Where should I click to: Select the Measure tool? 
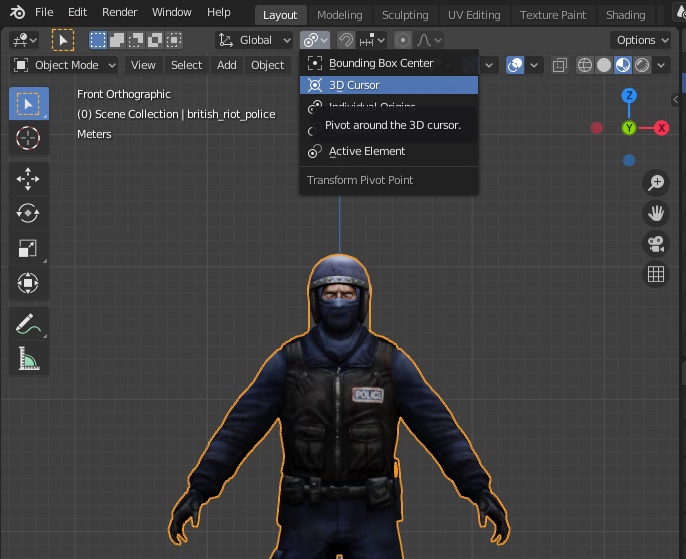28,359
